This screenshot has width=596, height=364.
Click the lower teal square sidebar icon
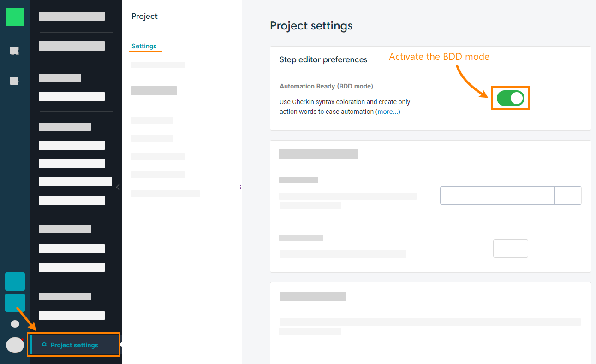(x=14, y=302)
